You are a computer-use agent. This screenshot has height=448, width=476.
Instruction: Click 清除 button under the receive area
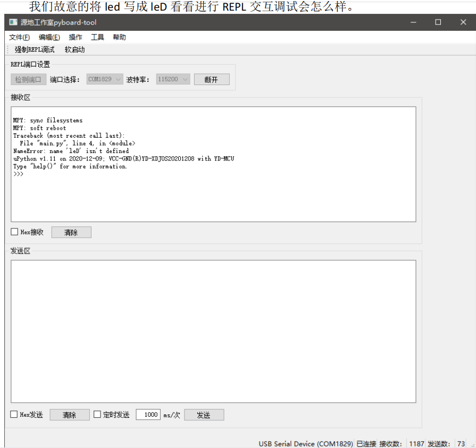pos(71,232)
